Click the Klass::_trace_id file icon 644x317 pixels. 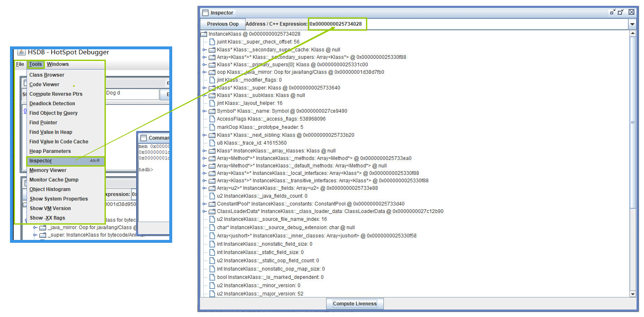(x=212, y=143)
